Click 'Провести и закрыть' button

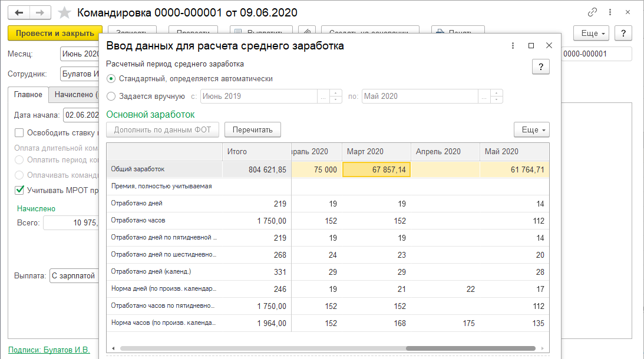55,33
